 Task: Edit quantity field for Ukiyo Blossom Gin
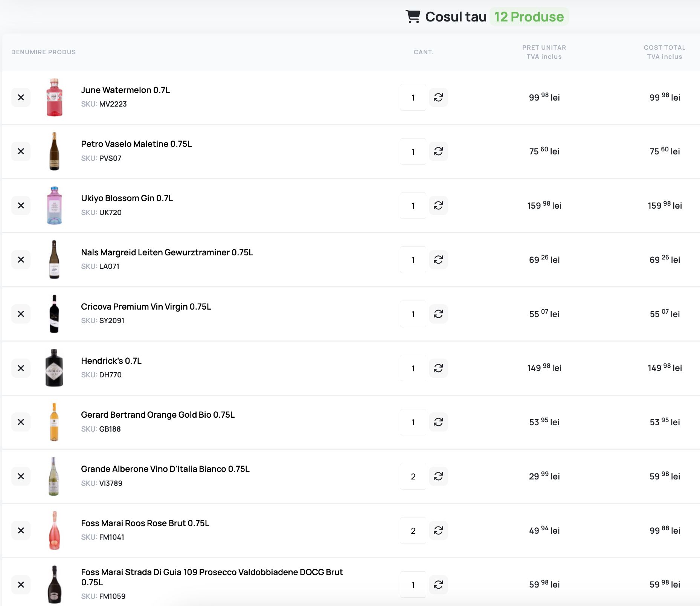click(x=413, y=206)
